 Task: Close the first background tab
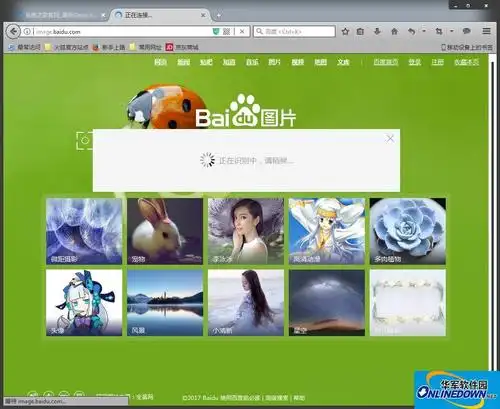click(103, 15)
